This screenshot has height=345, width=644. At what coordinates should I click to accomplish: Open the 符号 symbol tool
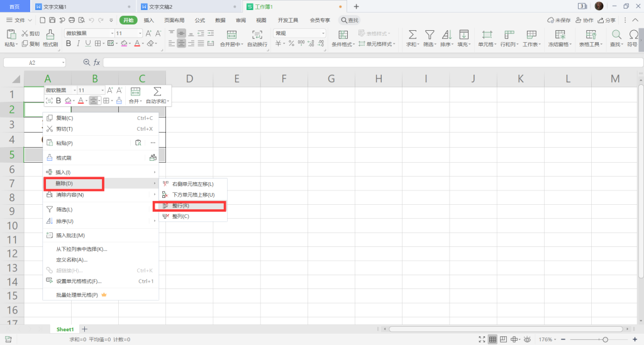(633, 38)
